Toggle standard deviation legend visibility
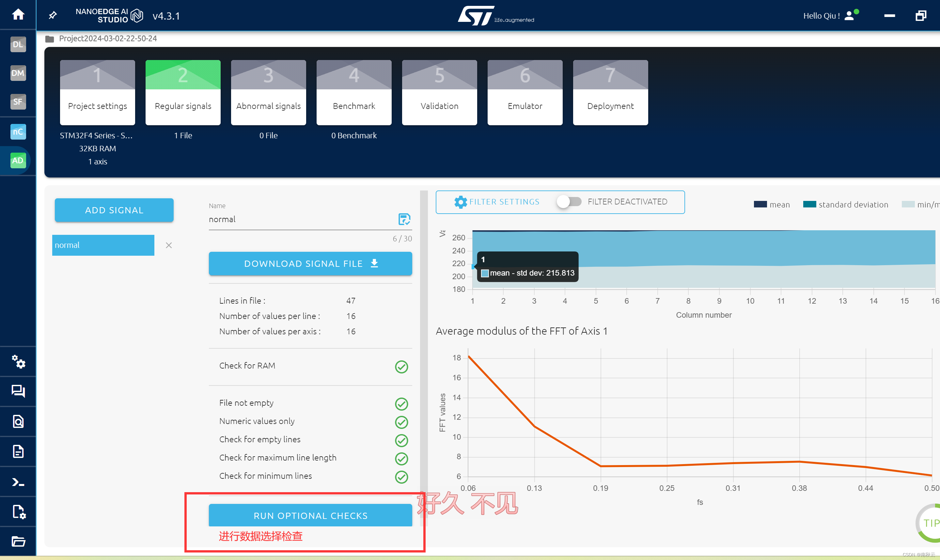Image resolution: width=940 pixels, height=560 pixels. 845,204
